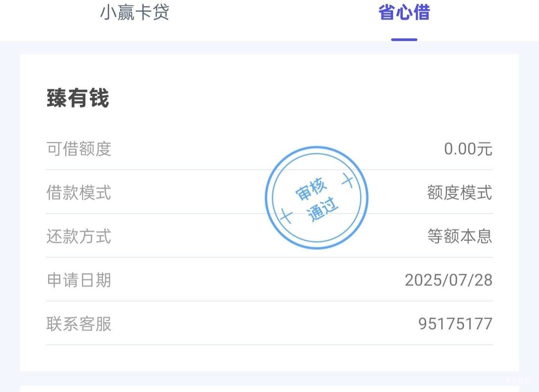The width and height of the screenshot is (539, 392).
Task: Click the 等额本息 value
Action: [x=460, y=236]
